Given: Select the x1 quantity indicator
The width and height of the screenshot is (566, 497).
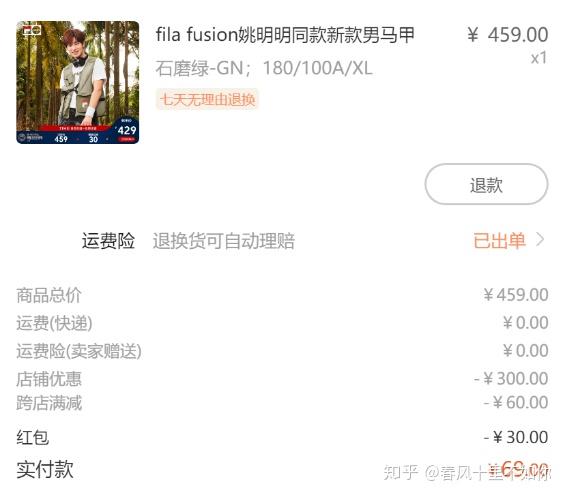Looking at the screenshot, I should pyautogui.click(x=539, y=58).
